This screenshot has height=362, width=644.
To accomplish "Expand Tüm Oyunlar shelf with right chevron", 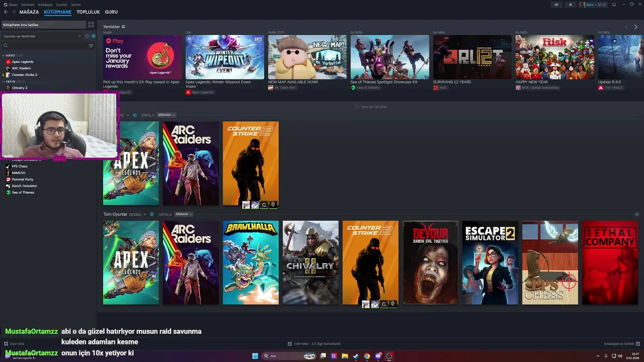I will (x=636, y=214).
